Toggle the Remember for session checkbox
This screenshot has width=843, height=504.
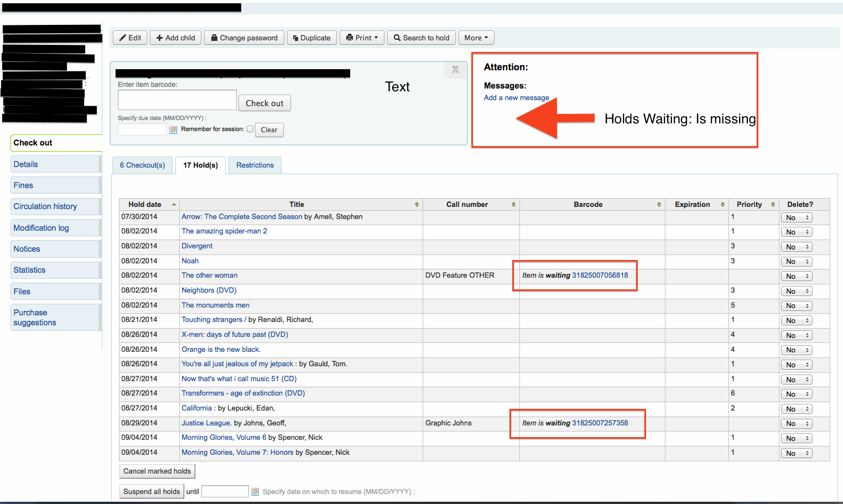(250, 129)
